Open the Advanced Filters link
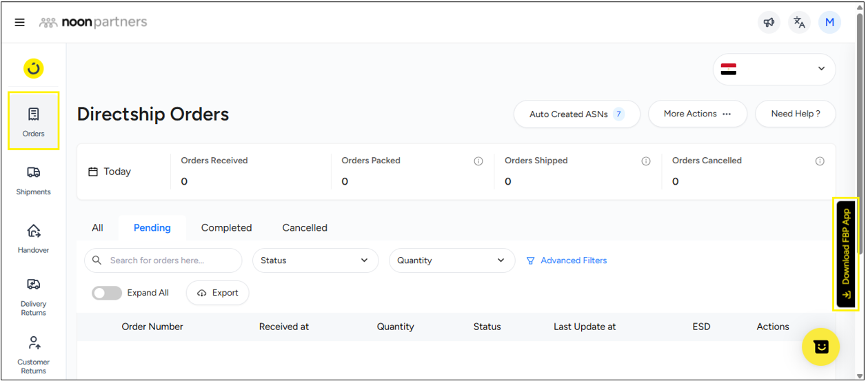 [x=567, y=260]
